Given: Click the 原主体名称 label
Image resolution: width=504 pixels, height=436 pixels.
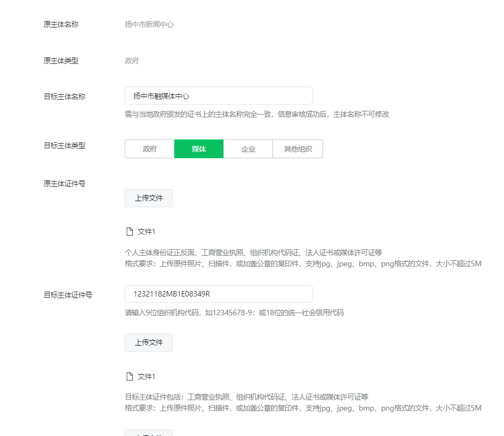Looking at the screenshot, I should point(61,24).
